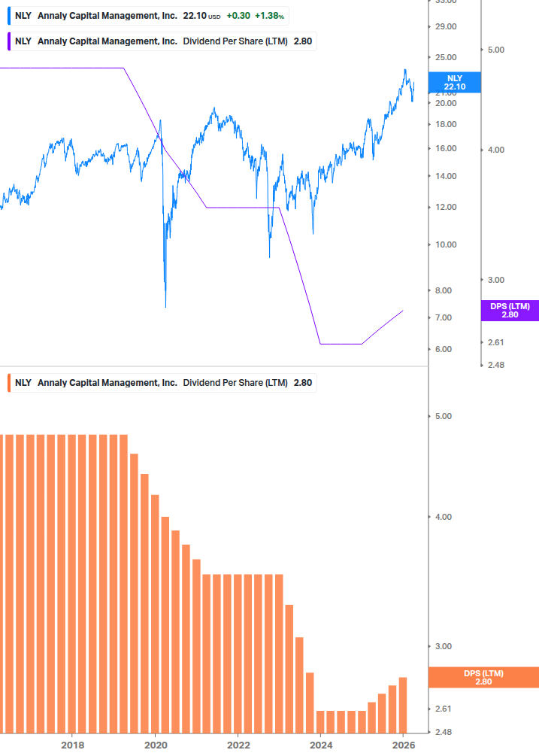539x756 pixels.
Task: Click the 6.00 price axis label
Action: (x=443, y=350)
